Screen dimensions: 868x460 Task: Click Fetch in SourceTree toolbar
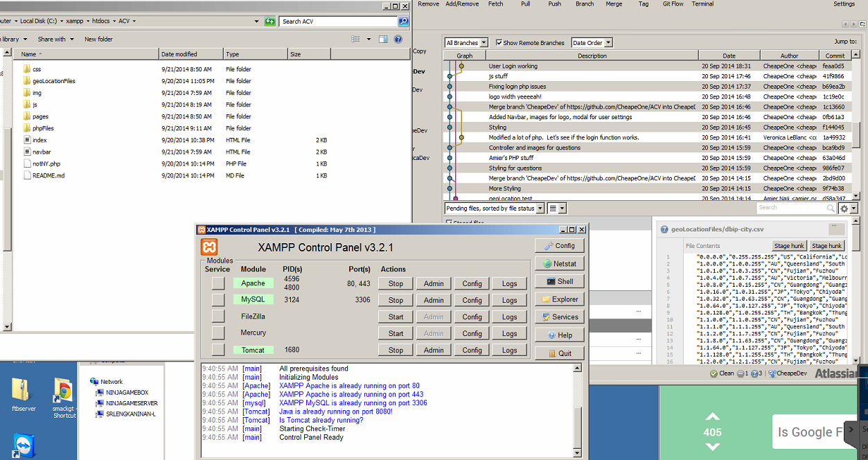click(x=496, y=4)
